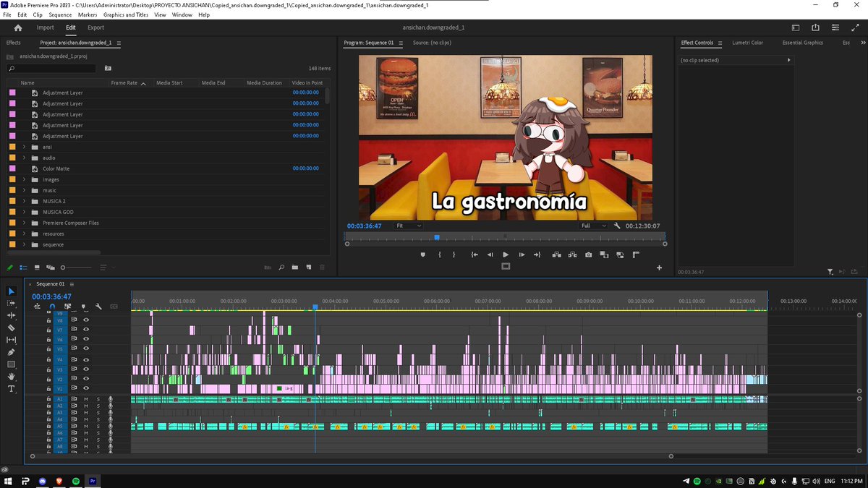Select the Rectangle tool
Screen dimensions: 868x488
pos(11,364)
